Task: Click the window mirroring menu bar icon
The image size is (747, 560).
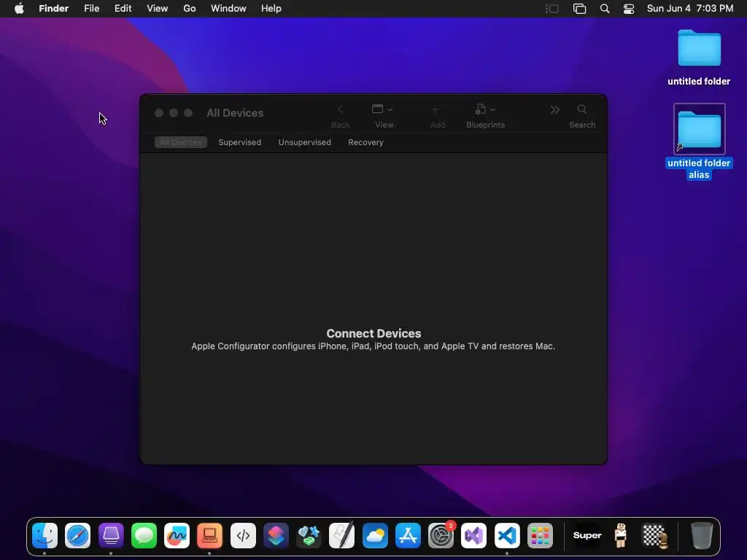Action: point(579,9)
